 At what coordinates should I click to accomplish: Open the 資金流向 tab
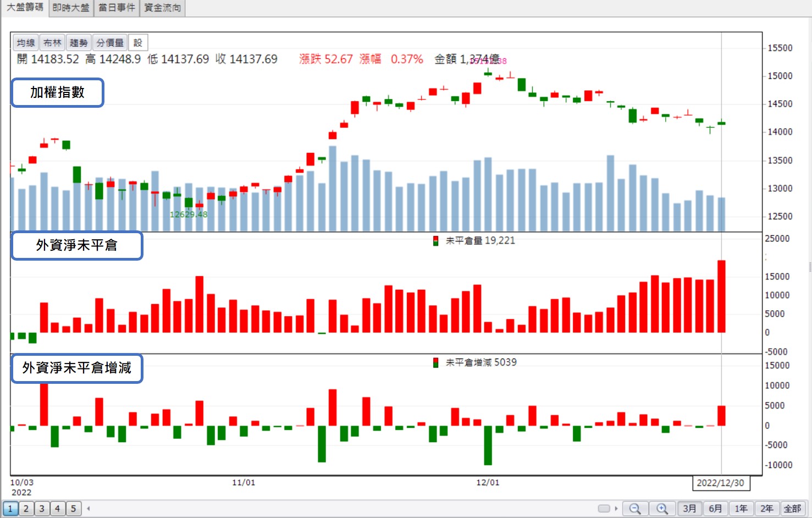[163, 8]
